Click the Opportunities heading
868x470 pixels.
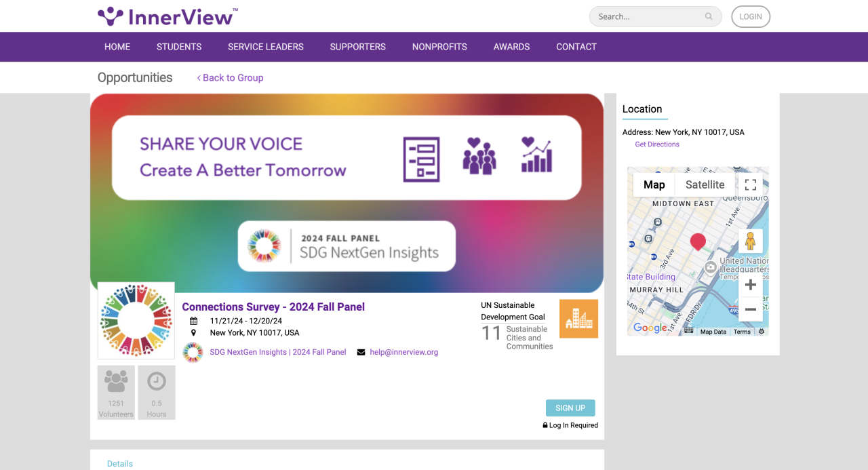pos(135,77)
